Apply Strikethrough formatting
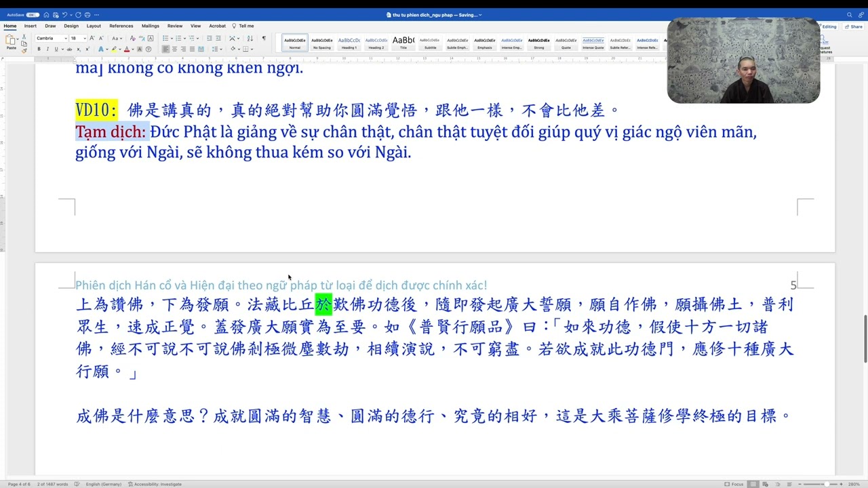Screen dimensions: 868x488 click(69, 49)
